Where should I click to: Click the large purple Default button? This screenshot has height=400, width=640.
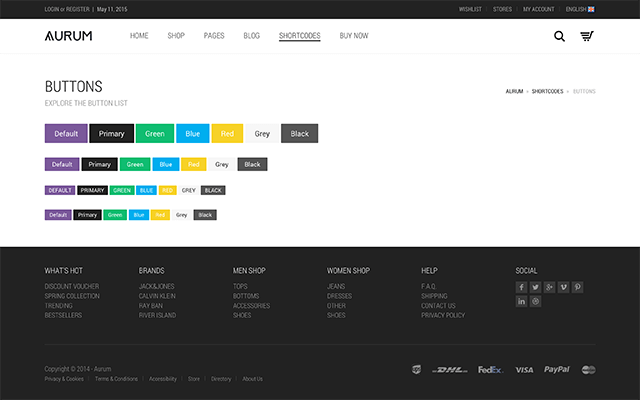pos(66,133)
